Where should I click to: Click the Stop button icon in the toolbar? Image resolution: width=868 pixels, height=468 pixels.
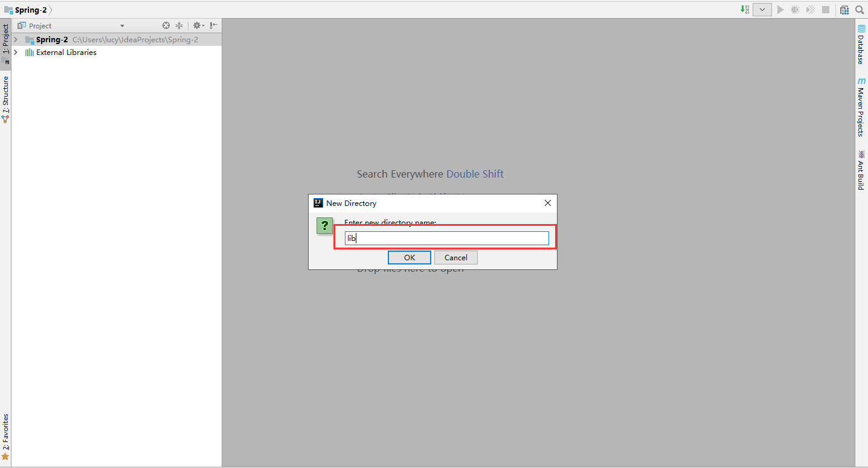click(x=826, y=10)
